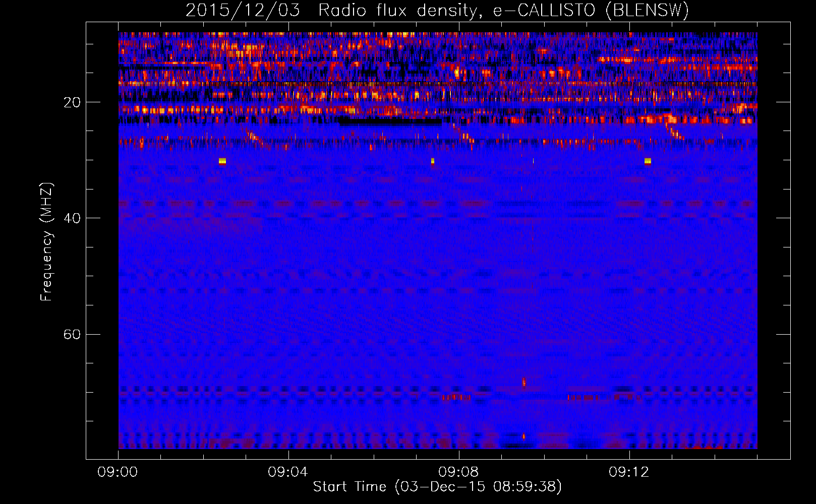Screen dimensions: 816x504
Task: Click the 09:12 time tick label
Action: (x=629, y=472)
